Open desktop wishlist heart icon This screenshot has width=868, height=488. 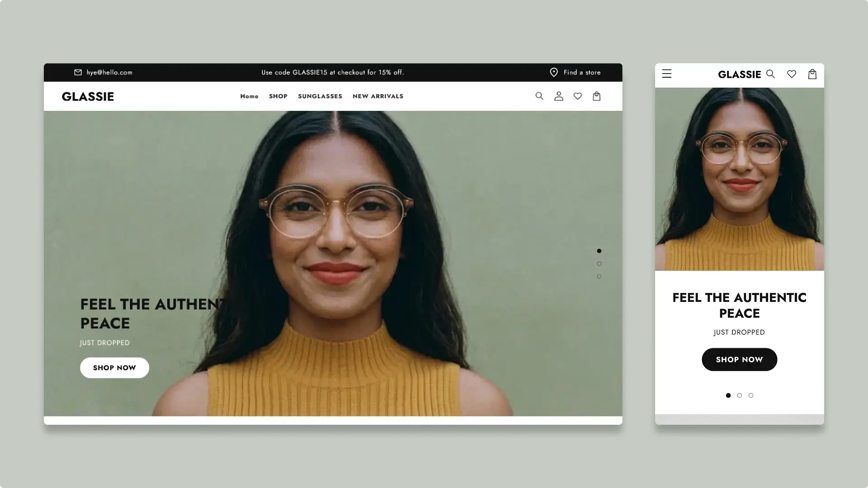point(578,96)
